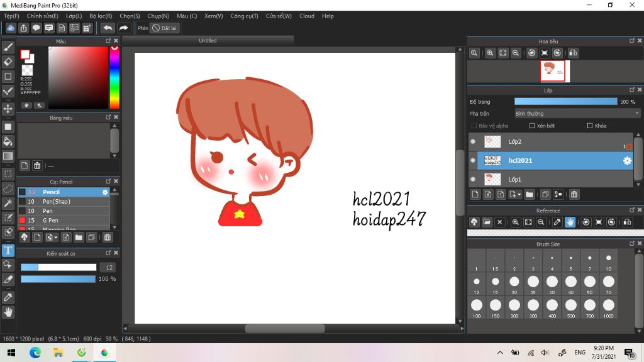Image resolution: width=644 pixels, height=362 pixels.
Task: Open the Chỉnh sửa(E) menu
Action: click(x=42, y=16)
